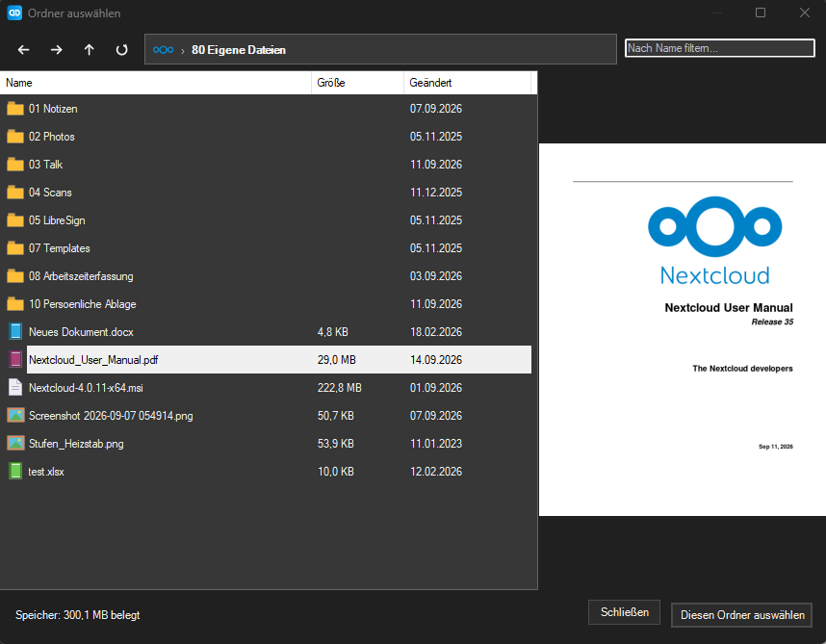
Task: Click the folder icon of 01 Notizen
Action: (x=15, y=109)
